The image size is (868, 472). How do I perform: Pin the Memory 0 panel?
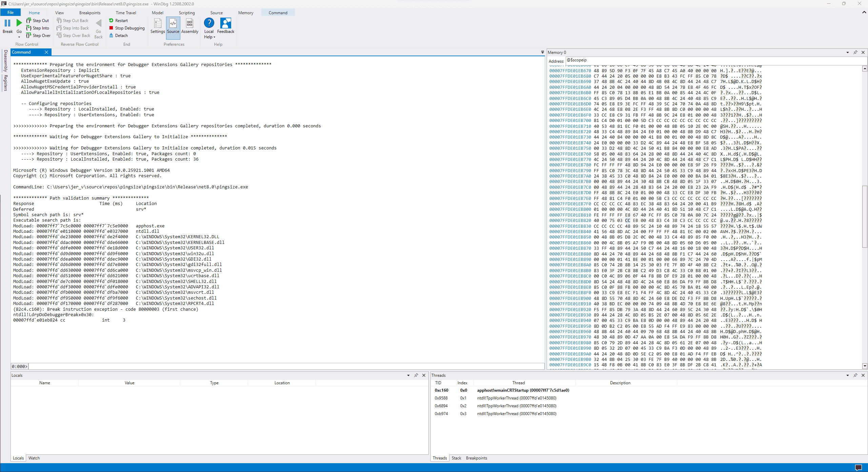point(855,53)
